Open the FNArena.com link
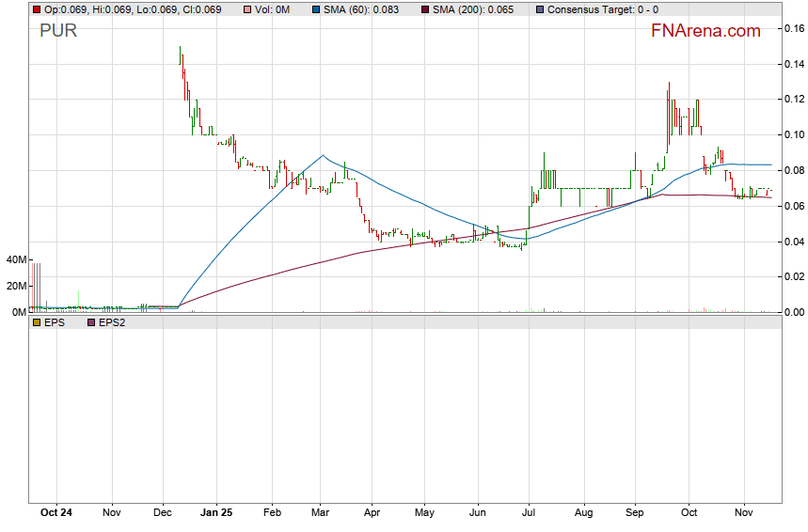 pos(705,31)
